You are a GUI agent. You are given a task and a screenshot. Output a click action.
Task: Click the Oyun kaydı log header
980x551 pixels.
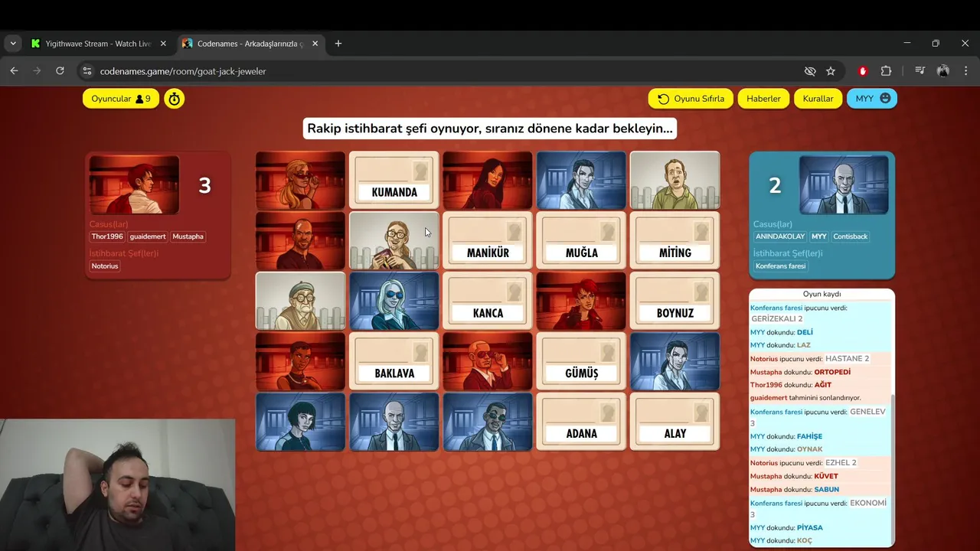point(822,294)
